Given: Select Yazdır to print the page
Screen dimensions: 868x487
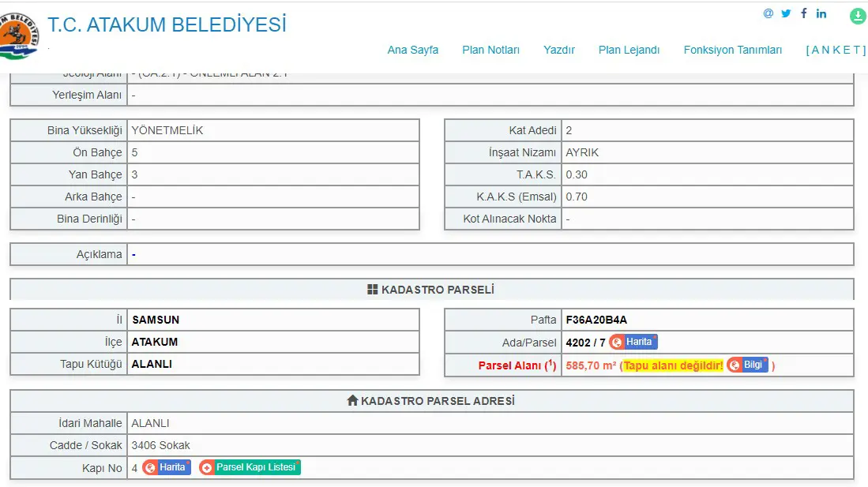Looking at the screenshot, I should [559, 50].
